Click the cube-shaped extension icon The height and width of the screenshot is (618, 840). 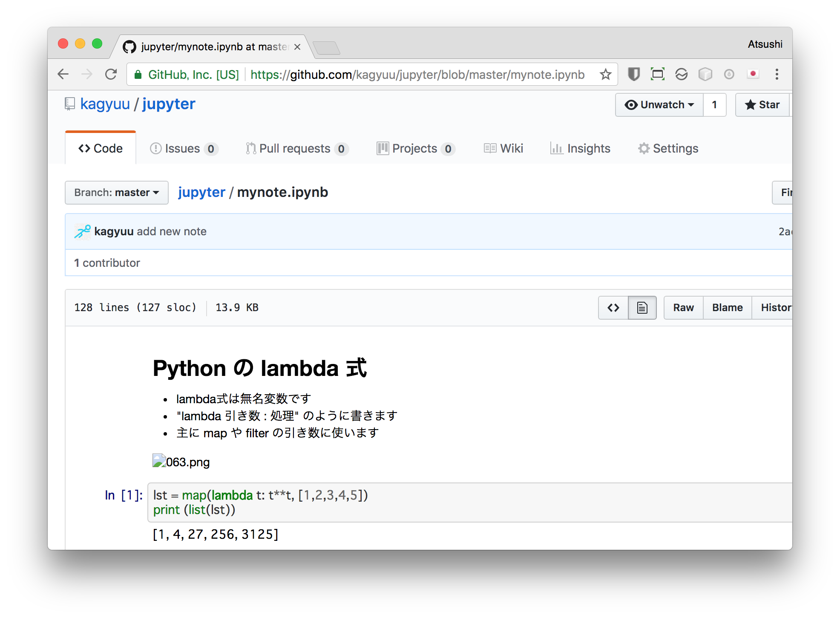tap(706, 74)
